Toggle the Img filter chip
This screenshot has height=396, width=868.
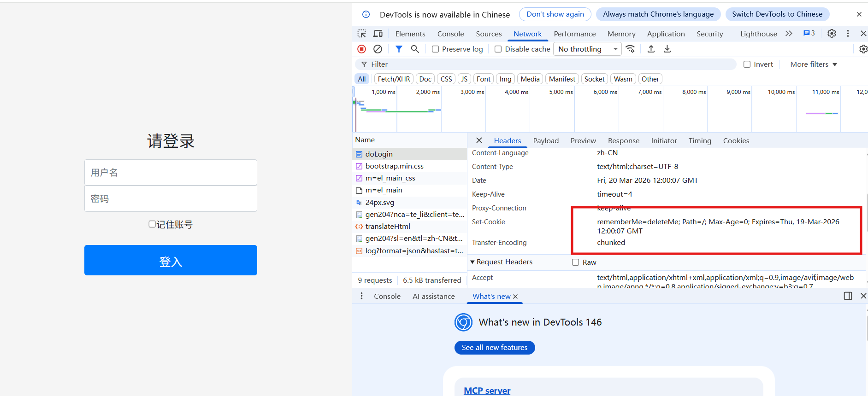pyautogui.click(x=505, y=79)
